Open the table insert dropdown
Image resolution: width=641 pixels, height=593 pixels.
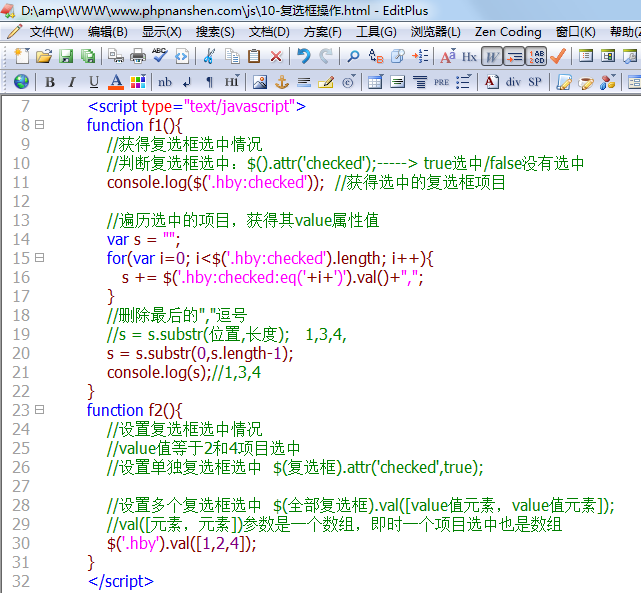[x=375, y=81]
